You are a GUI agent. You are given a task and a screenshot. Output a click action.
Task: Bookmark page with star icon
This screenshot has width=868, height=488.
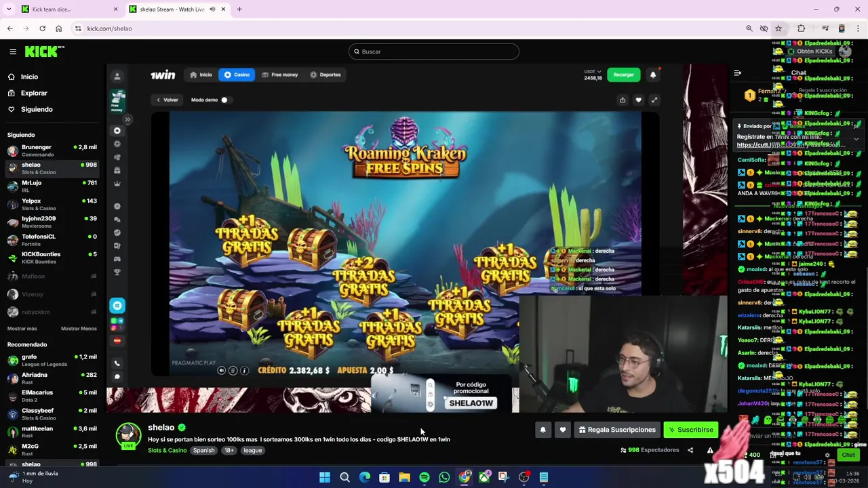(x=778, y=28)
